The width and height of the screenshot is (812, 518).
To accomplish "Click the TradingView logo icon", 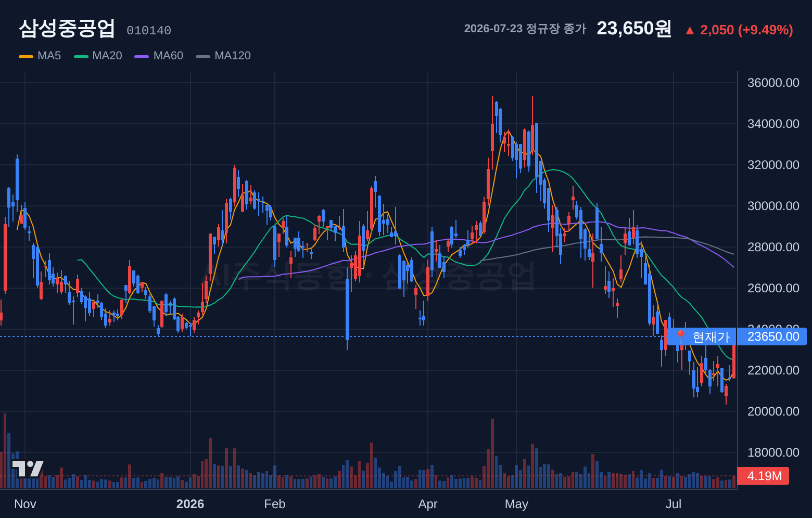I will (x=28, y=469).
